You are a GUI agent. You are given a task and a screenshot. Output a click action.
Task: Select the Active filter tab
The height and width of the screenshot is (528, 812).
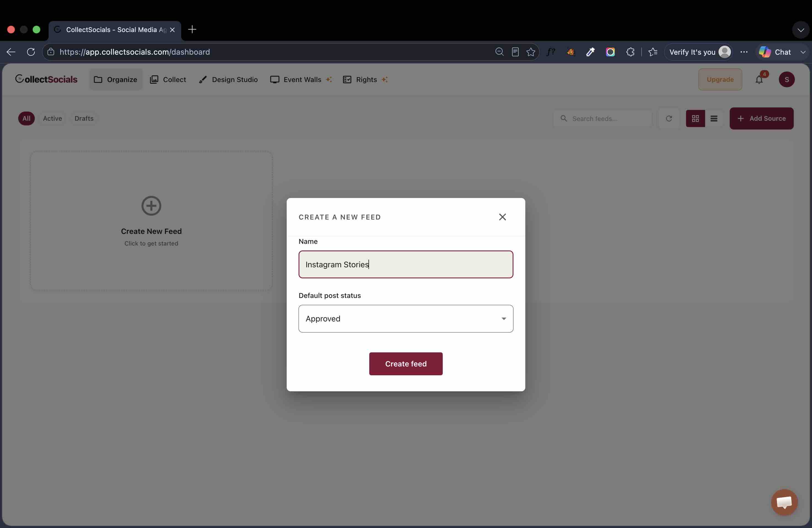coord(52,118)
